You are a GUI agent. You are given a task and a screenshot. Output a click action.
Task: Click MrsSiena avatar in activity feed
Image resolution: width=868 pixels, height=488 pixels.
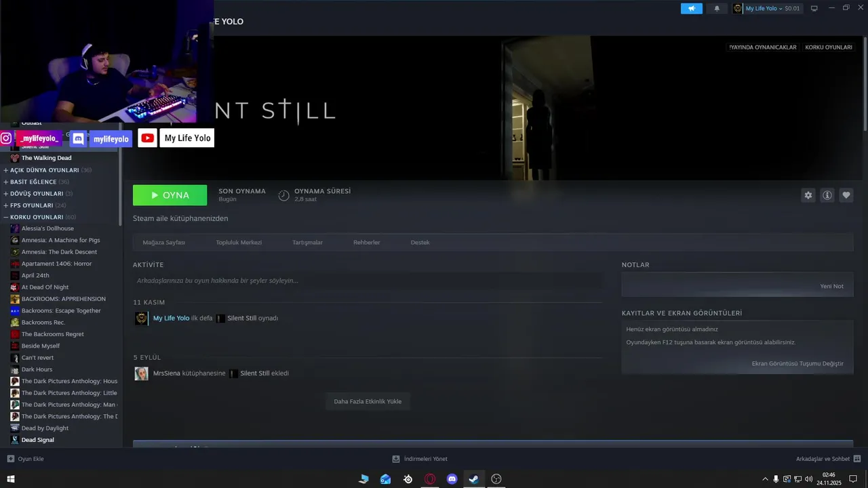(x=141, y=373)
